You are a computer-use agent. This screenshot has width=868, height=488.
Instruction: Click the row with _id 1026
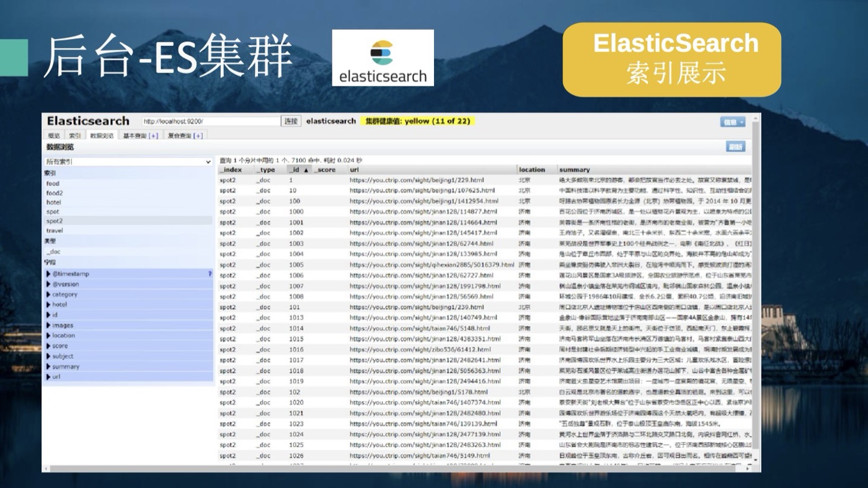484,455
